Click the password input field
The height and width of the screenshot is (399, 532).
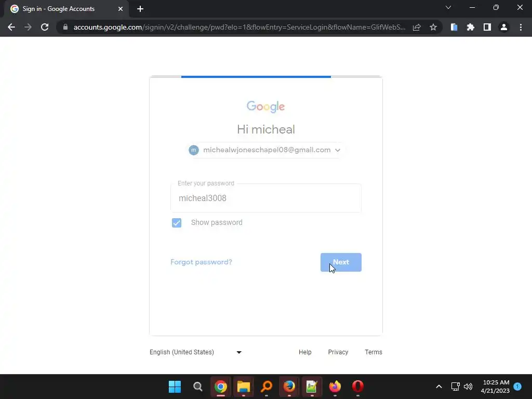[266, 198]
